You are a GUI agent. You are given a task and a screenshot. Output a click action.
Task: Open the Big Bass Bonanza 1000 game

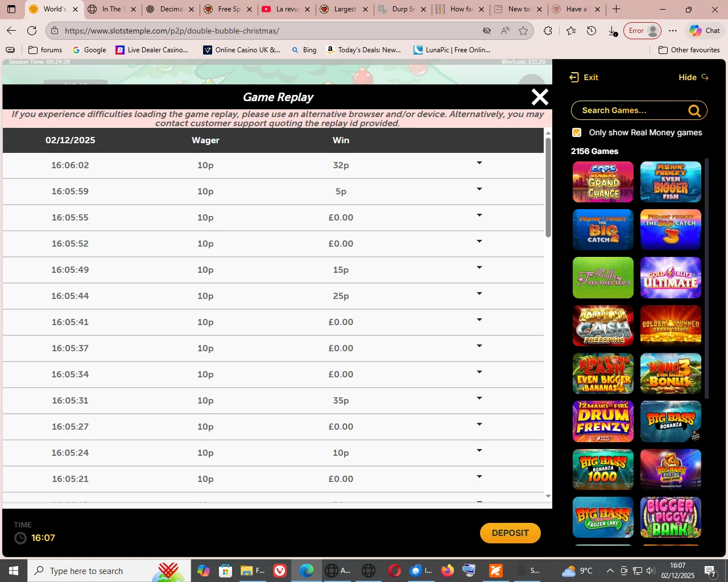pyautogui.click(x=603, y=469)
